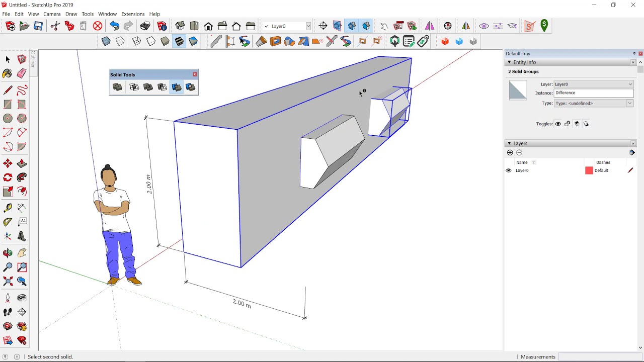Click Split tool in Solid Tools
This screenshot has height=362, width=644.
tap(191, 87)
